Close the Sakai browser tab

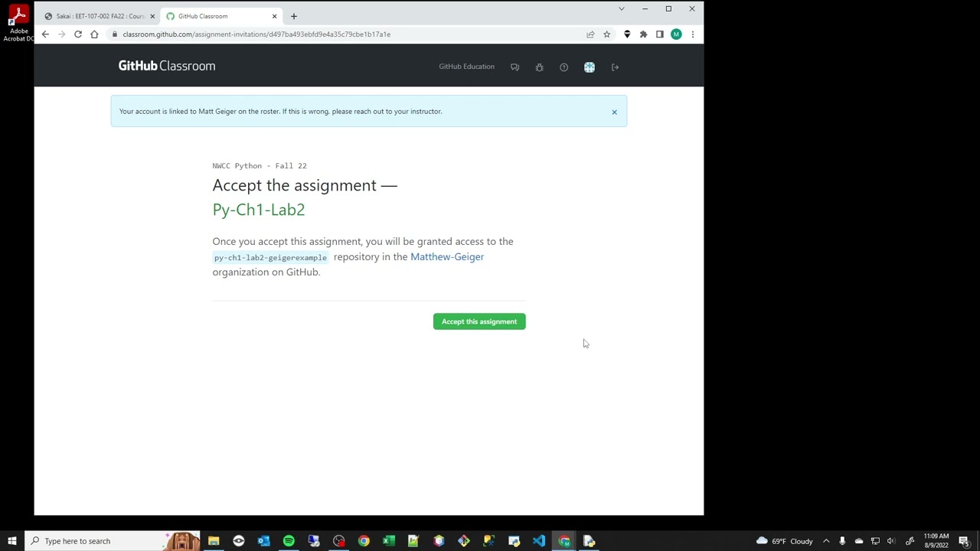(152, 16)
